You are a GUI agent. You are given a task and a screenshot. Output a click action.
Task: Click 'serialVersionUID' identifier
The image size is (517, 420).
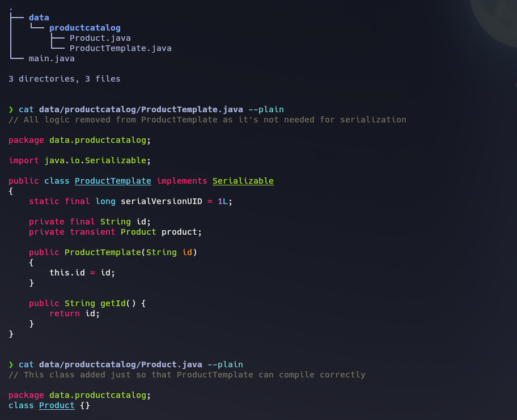(161, 201)
